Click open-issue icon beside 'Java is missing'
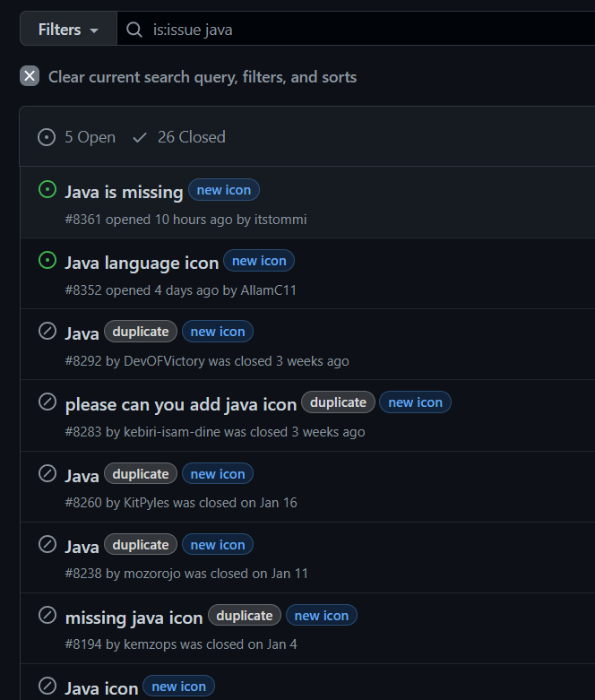 [47, 189]
